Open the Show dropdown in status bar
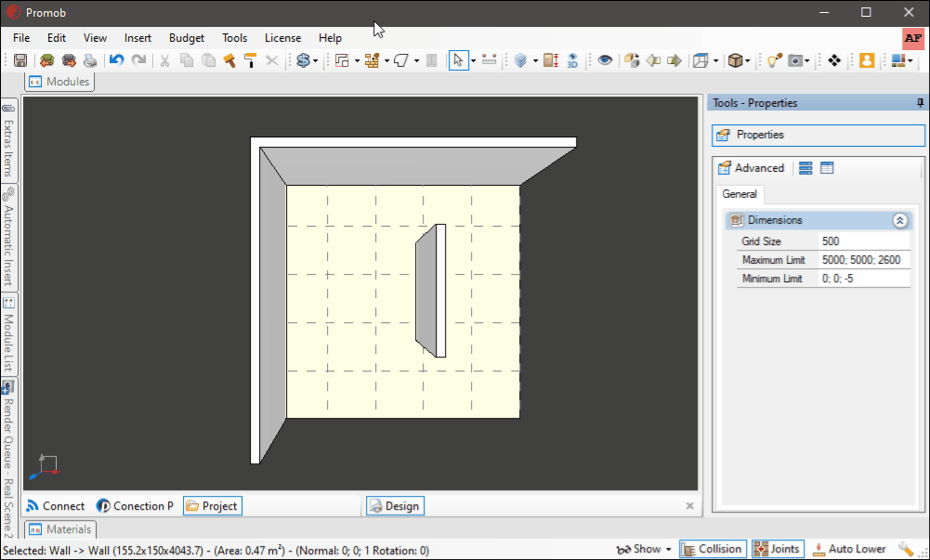 [644, 550]
